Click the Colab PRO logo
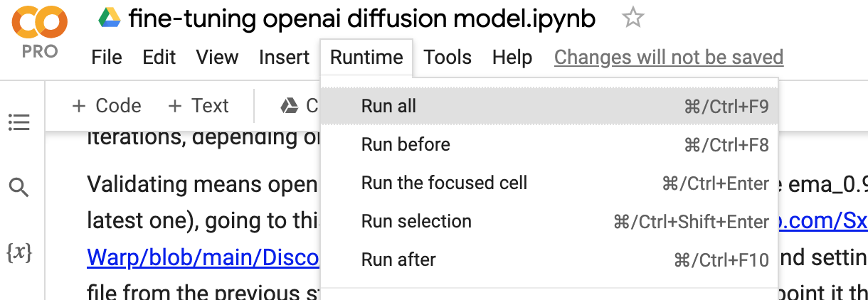 pyautogui.click(x=40, y=32)
